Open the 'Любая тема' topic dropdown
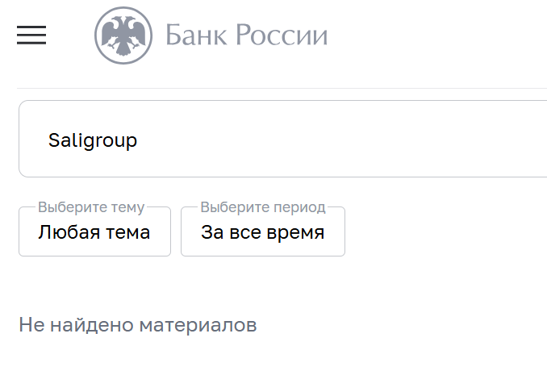The image size is (547, 392). pos(94,233)
